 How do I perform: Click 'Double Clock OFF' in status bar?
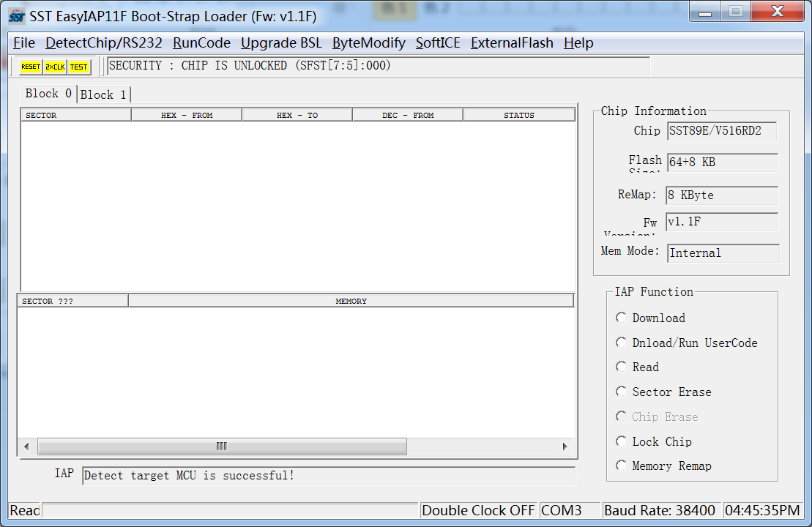(x=479, y=510)
